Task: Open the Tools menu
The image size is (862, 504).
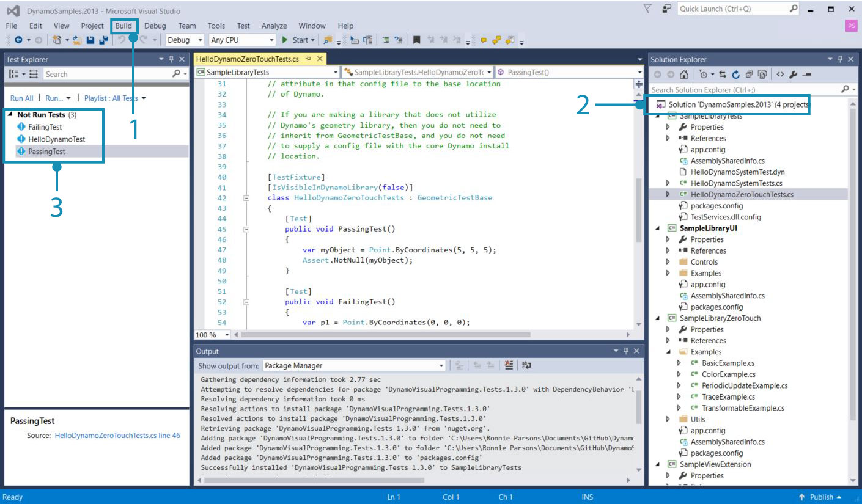Action: coord(216,26)
